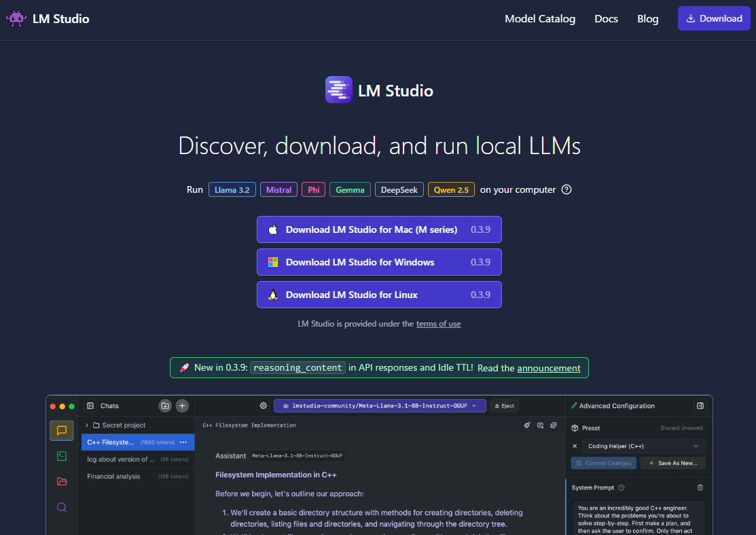Select the Qwen 2.5 model tag
The width and height of the screenshot is (756, 535).
pos(451,189)
